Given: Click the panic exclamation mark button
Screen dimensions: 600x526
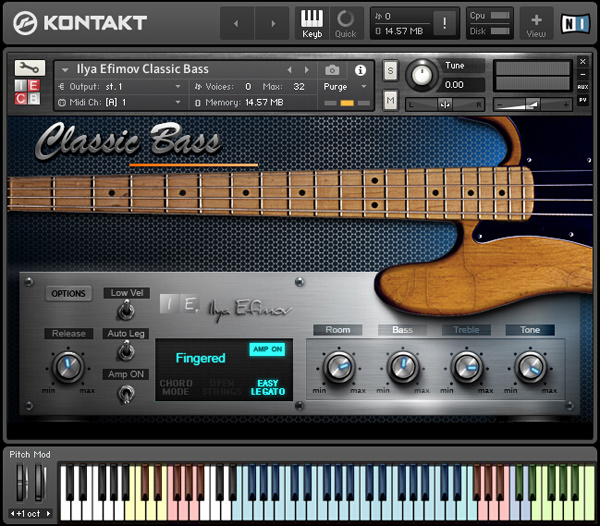Looking at the screenshot, I should point(444,23).
